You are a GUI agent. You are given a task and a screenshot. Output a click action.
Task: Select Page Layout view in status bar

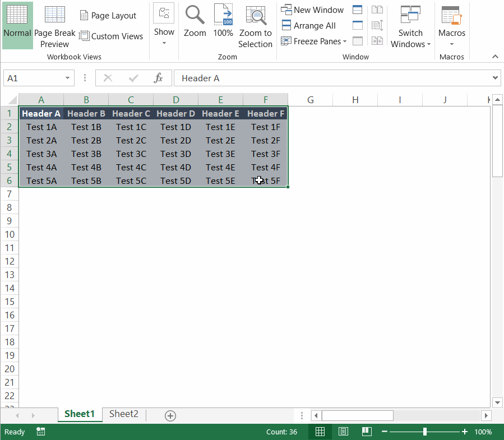point(343,432)
